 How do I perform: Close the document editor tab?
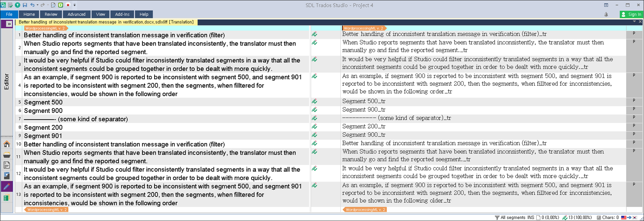(640, 22)
